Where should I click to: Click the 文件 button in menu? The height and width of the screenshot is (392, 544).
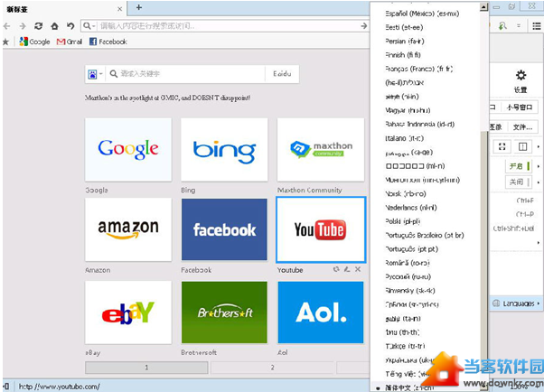tap(522, 127)
